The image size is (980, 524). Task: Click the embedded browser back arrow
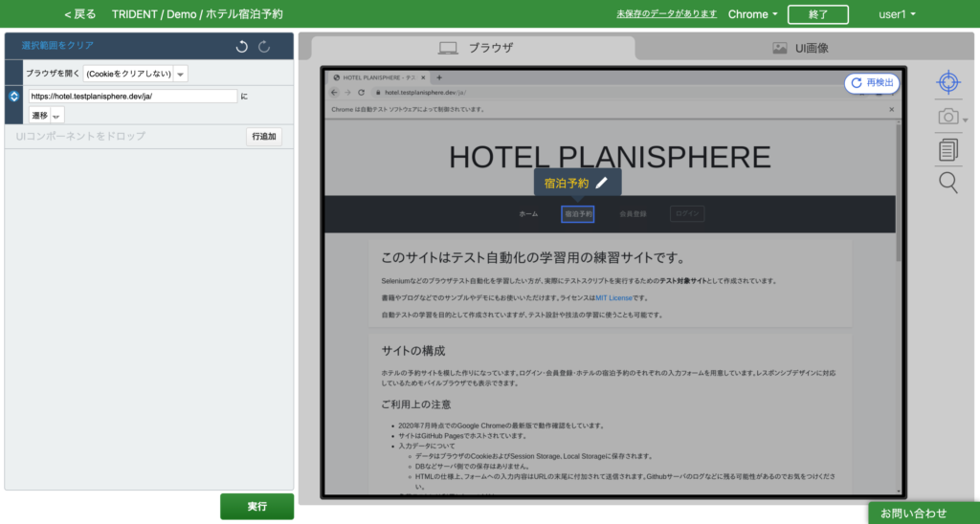334,93
